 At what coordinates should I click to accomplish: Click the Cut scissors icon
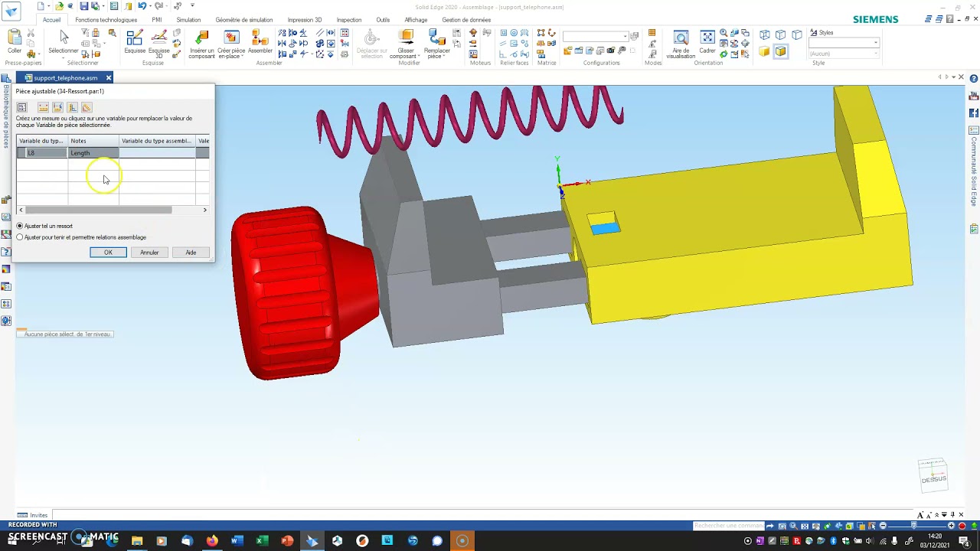pyautogui.click(x=31, y=34)
